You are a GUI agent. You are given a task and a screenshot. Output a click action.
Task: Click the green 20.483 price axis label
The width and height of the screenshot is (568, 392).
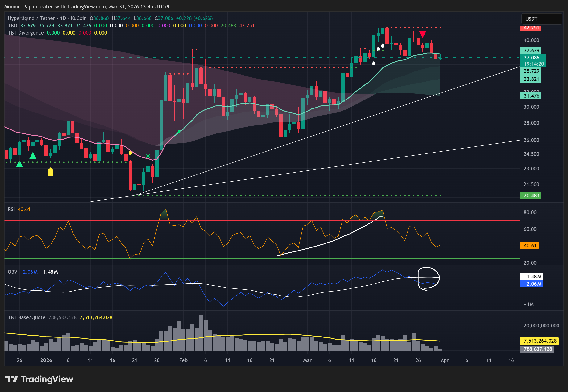coord(530,195)
